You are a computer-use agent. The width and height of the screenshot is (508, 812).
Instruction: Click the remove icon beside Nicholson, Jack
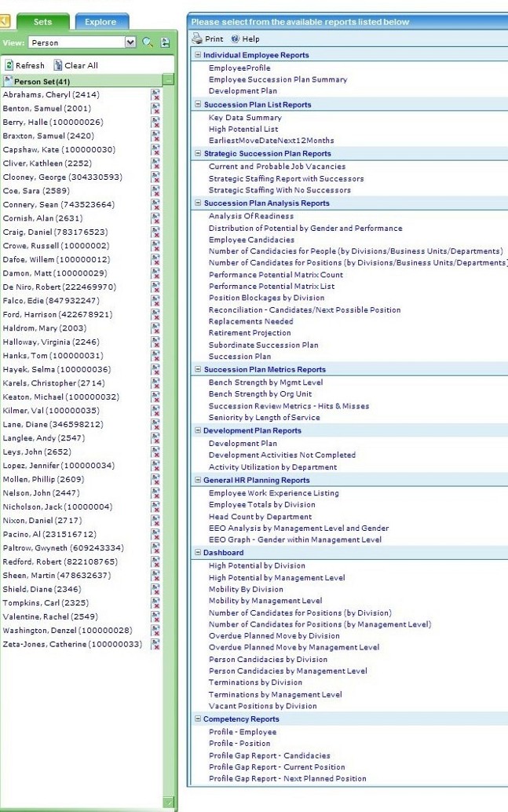pyautogui.click(x=155, y=507)
